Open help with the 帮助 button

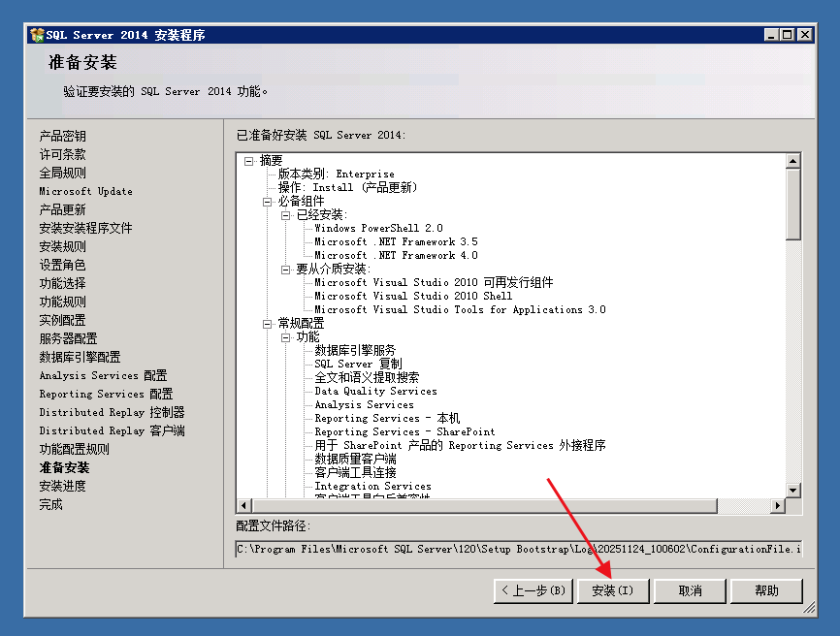766,590
